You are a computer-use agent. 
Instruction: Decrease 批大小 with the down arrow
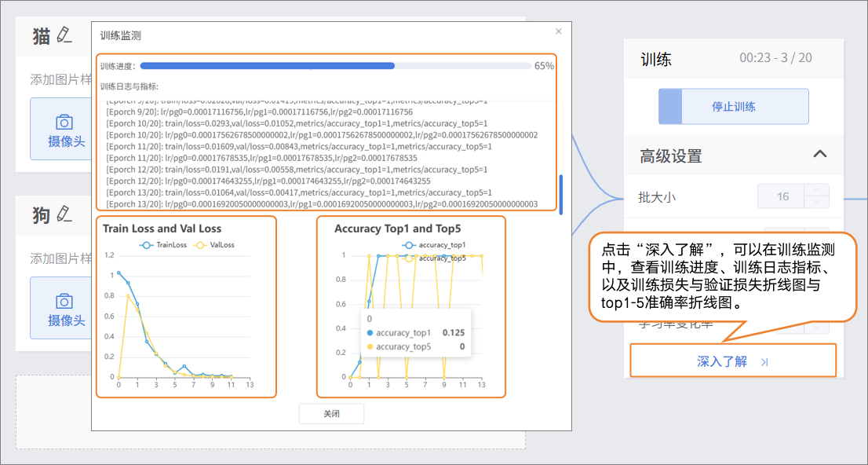click(x=817, y=203)
